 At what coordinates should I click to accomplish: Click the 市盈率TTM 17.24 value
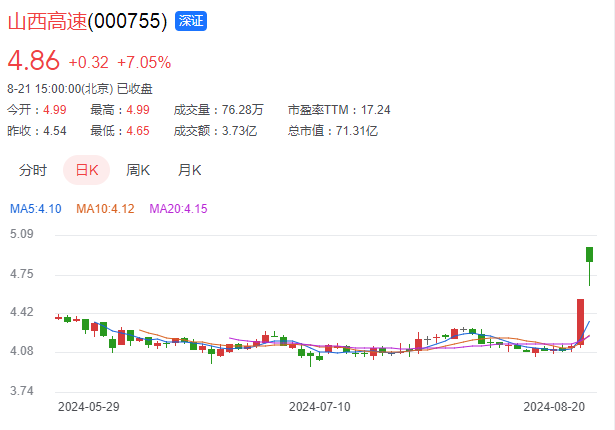coord(375,109)
